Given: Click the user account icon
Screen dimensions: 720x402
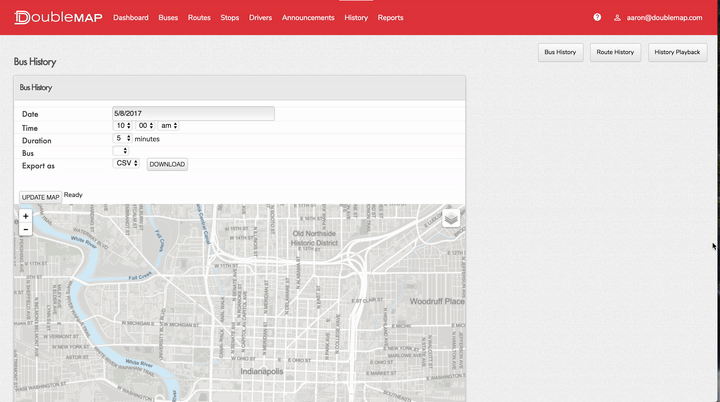Looking at the screenshot, I should coord(617,17).
